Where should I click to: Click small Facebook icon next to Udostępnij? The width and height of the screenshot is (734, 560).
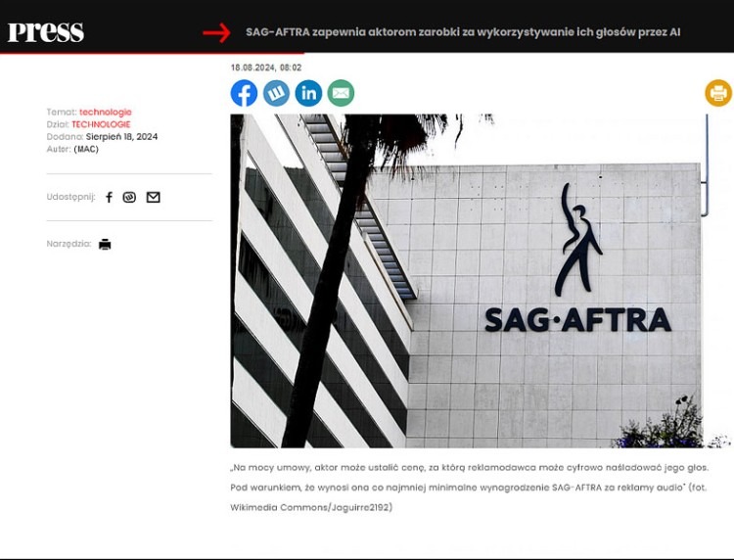[109, 197]
